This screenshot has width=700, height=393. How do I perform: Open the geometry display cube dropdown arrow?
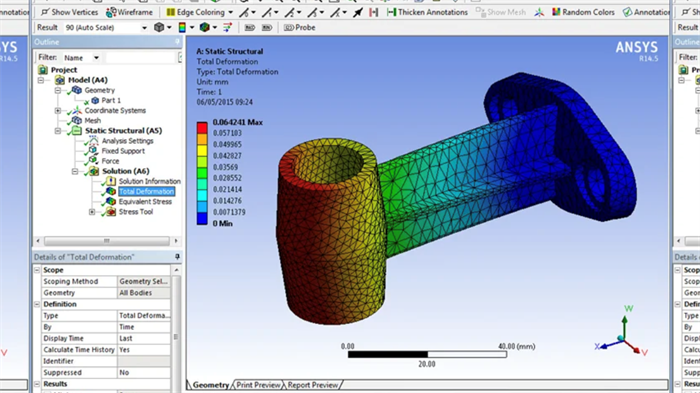pyautogui.click(x=169, y=28)
